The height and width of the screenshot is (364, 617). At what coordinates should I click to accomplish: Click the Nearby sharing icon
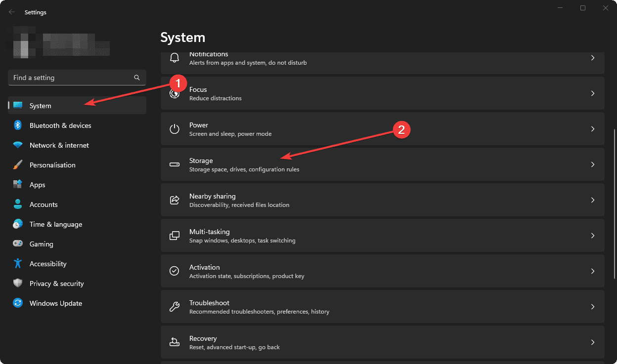174,200
